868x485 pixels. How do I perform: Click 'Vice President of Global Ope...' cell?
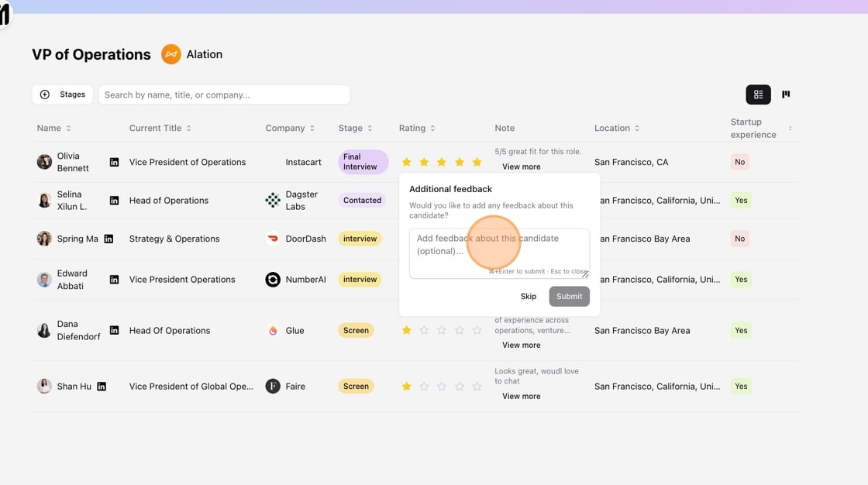pos(191,387)
